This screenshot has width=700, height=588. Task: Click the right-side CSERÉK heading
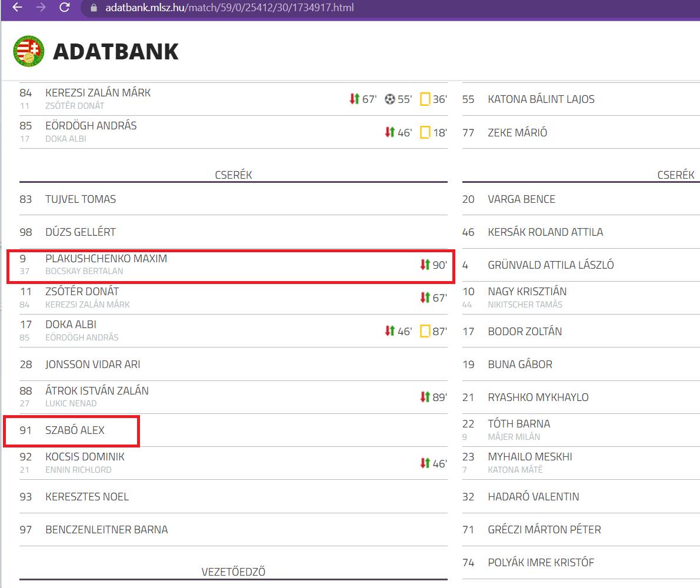pos(675,175)
